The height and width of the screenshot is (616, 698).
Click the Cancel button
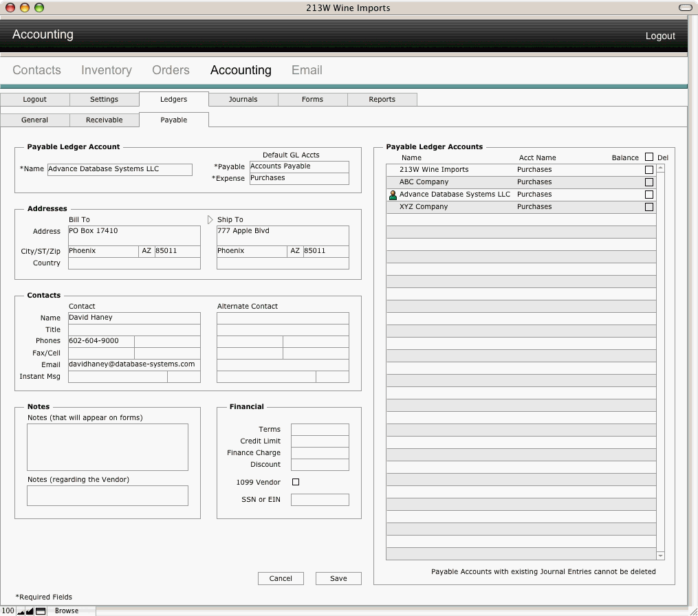(x=281, y=578)
